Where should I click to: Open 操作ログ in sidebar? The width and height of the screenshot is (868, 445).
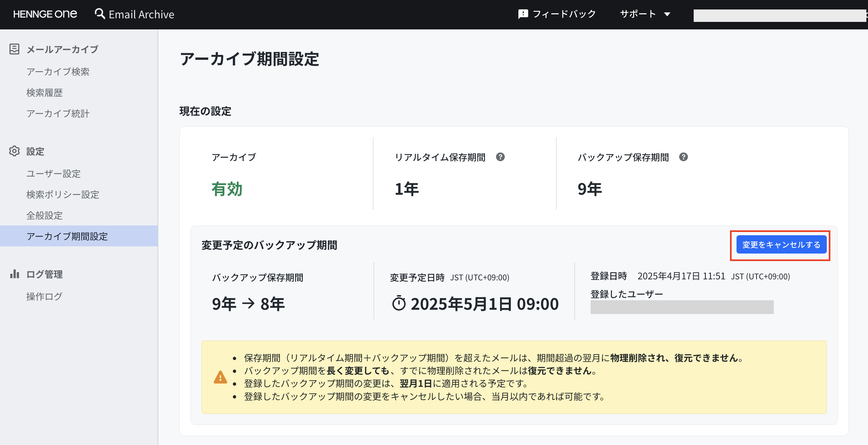click(x=44, y=296)
